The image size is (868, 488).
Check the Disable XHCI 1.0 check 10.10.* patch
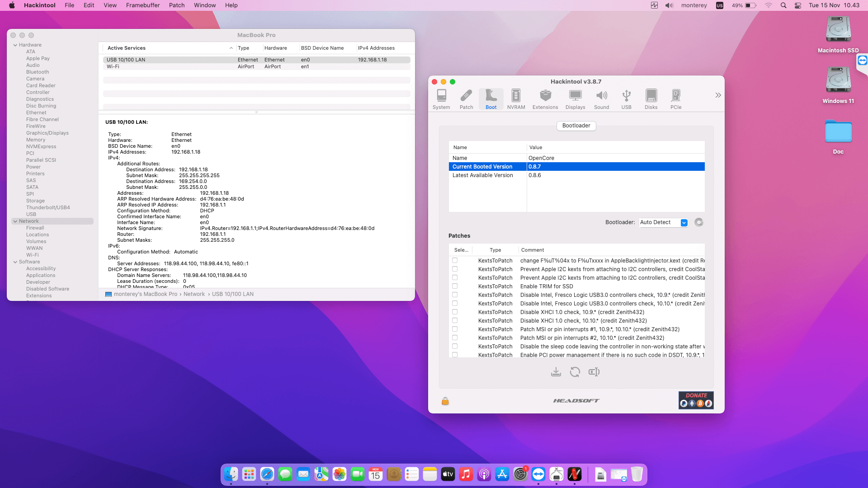coord(455,320)
